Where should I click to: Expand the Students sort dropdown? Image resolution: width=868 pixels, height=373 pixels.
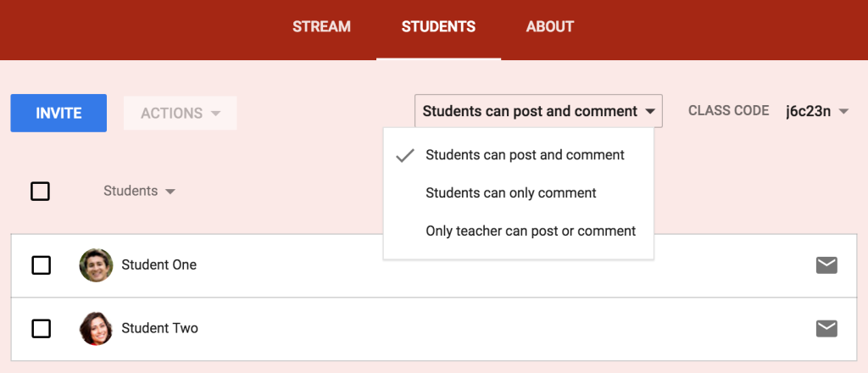[x=140, y=191]
